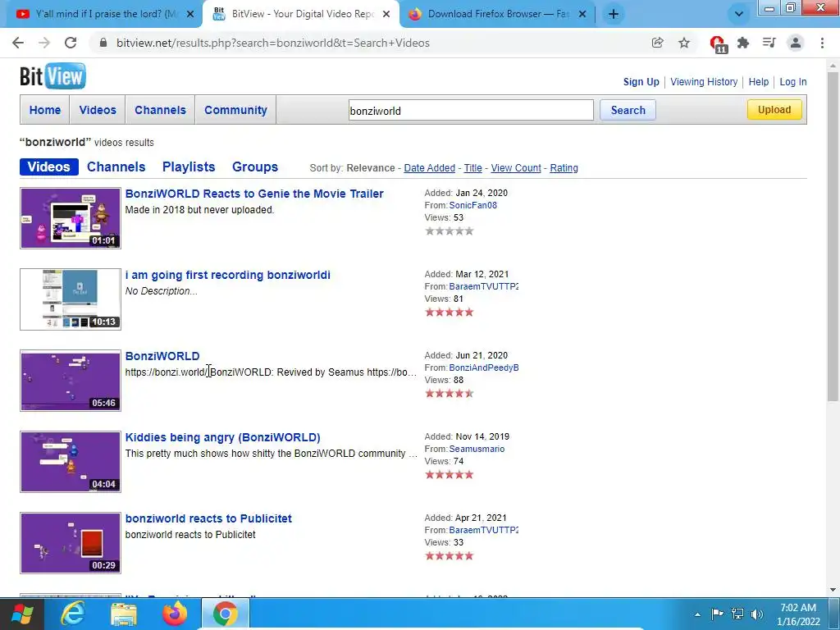Open a new browser tab with plus
The width and height of the screenshot is (840, 630).
click(x=614, y=14)
